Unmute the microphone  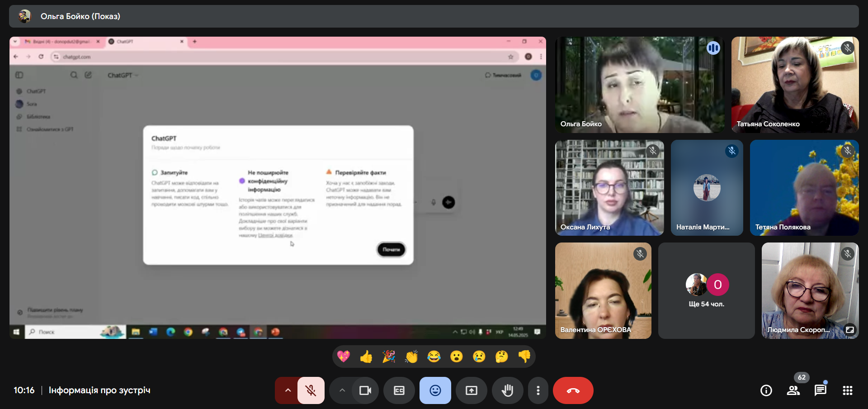pos(311,390)
